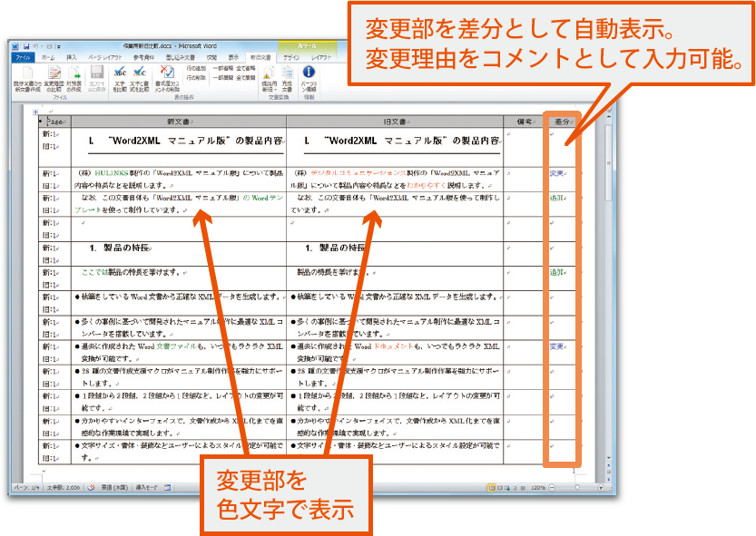Open the ファイル tab
The image size is (756, 536).
coord(25,56)
